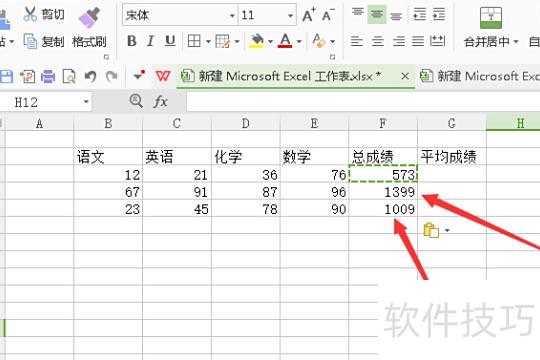The image size is (540, 360).
Task: Align text right
Action: click(x=398, y=41)
